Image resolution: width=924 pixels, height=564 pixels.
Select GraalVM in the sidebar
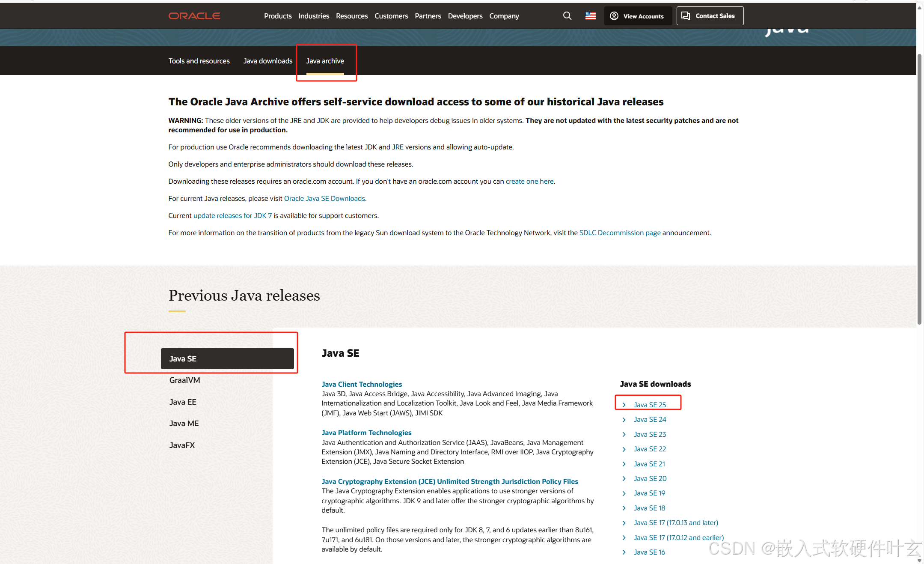coord(184,380)
